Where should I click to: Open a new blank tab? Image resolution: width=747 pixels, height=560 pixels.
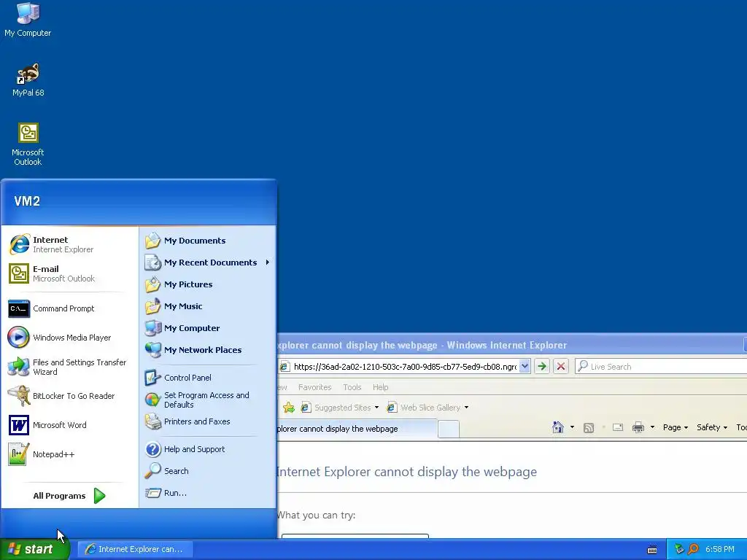pos(449,429)
